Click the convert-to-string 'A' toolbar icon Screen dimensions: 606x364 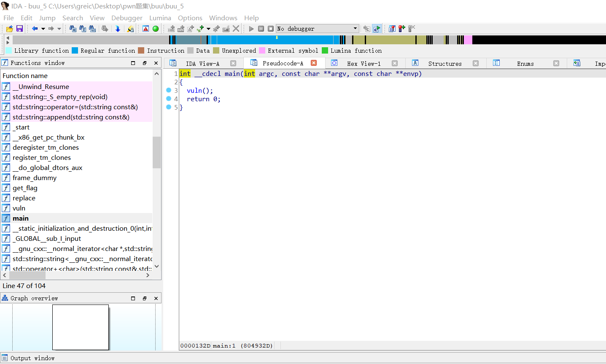(x=191, y=29)
